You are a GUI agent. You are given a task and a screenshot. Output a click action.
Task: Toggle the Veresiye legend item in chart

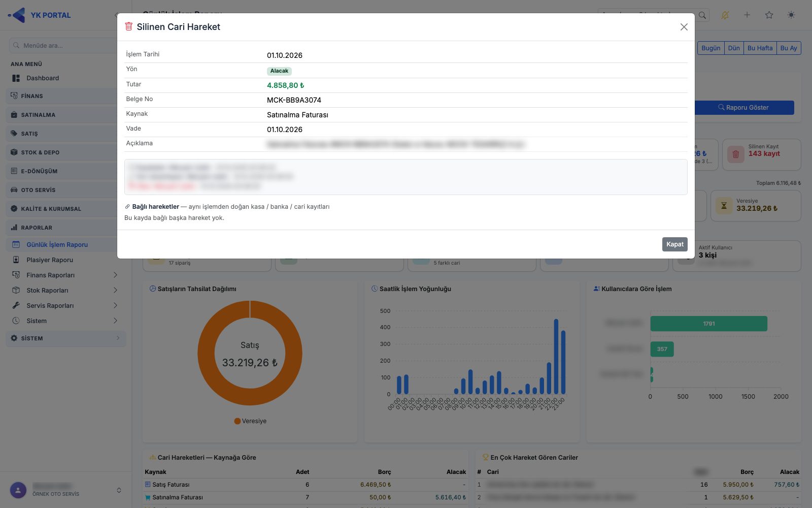tap(250, 421)
